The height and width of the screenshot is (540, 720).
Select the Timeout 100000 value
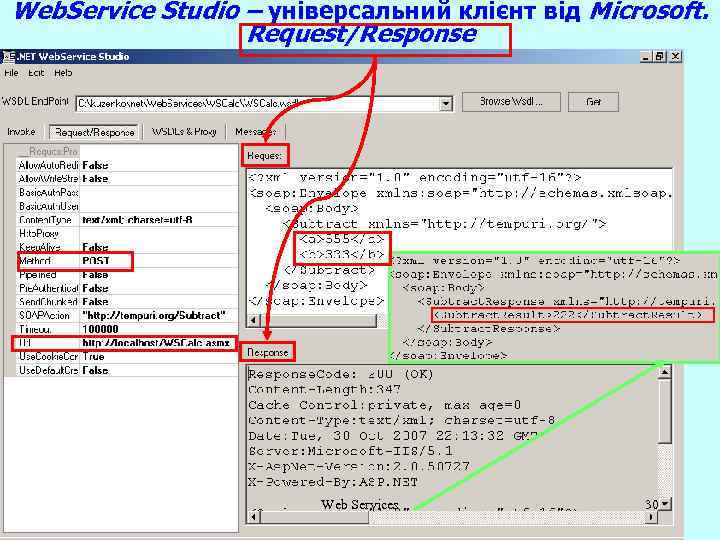tap(101, 329)
